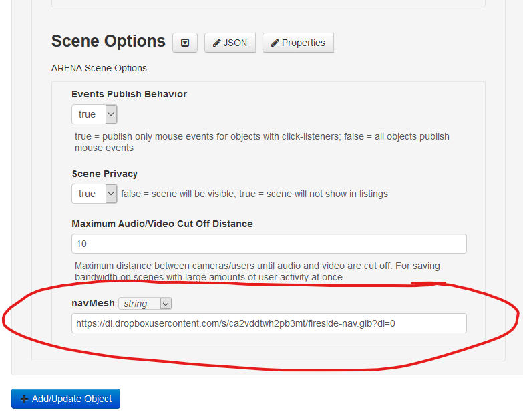Click the Scene Options heading
523x420 pixels.
tap(108, 41)
